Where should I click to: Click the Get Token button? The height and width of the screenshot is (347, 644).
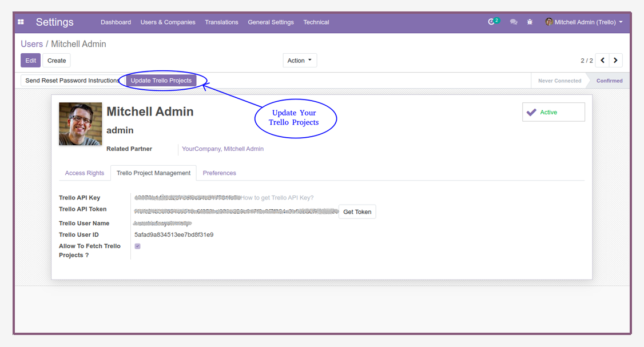pyautogui.click(x=357, y=212)
